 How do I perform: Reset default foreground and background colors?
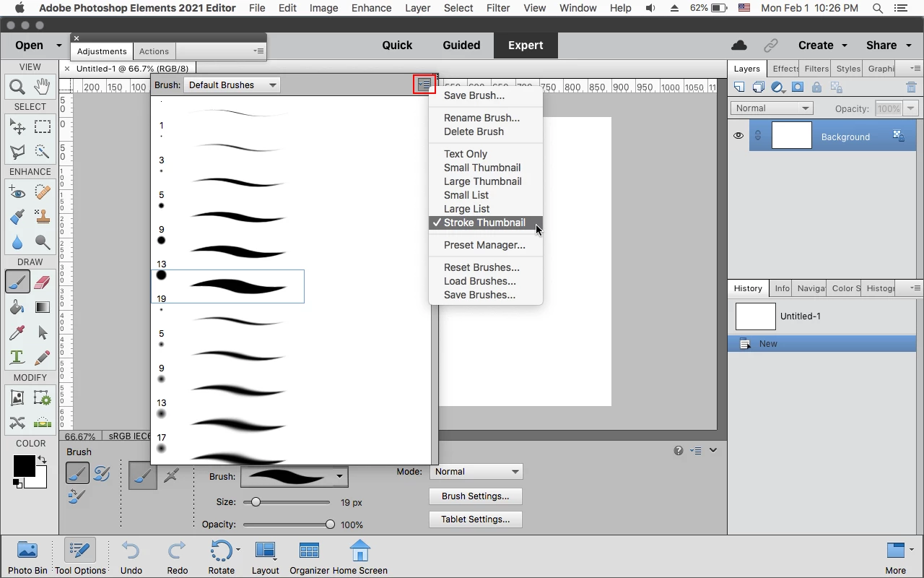[17, 483]
